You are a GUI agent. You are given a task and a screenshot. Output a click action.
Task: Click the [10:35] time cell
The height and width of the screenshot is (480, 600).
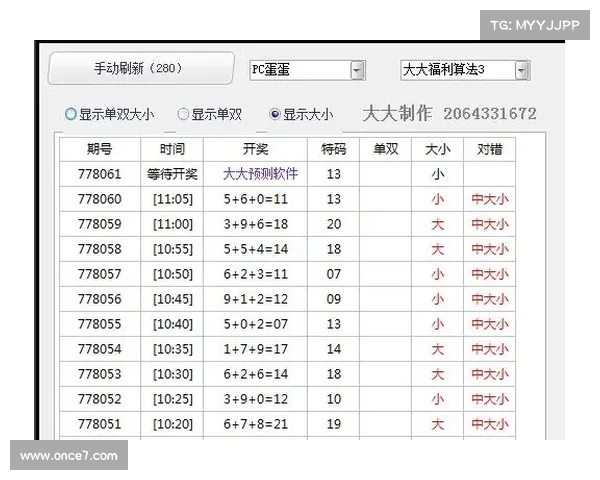(x=173, y=349)
